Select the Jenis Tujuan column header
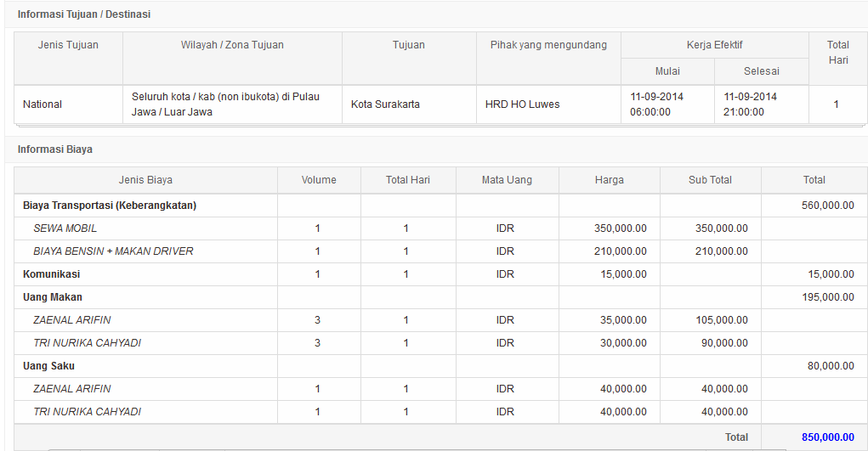 tap(68, 45)
